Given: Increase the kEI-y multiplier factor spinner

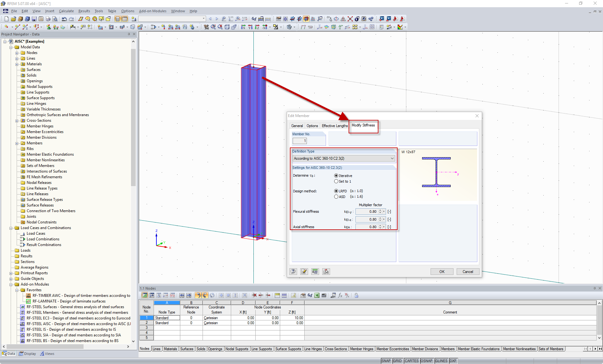Looking at the screenshot, I should pos(380,210).
